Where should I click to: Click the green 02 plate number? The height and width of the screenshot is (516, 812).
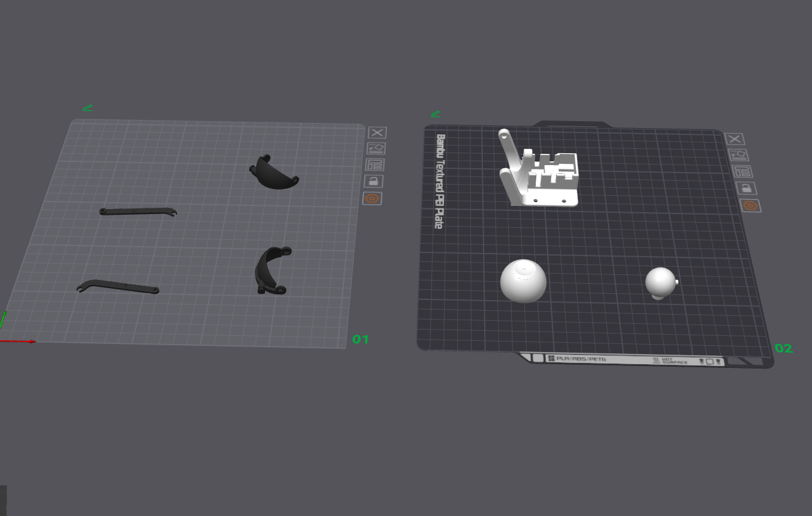784,348
